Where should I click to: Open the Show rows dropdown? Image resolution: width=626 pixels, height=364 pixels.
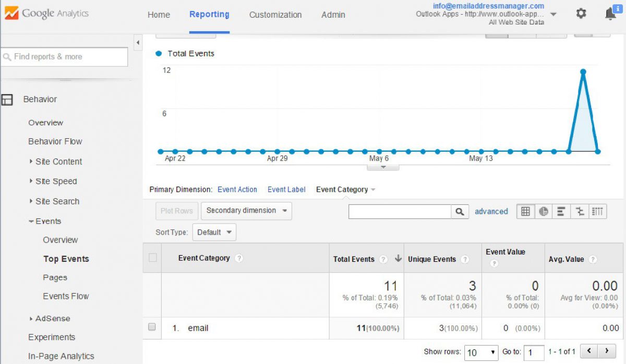[481, 353]
